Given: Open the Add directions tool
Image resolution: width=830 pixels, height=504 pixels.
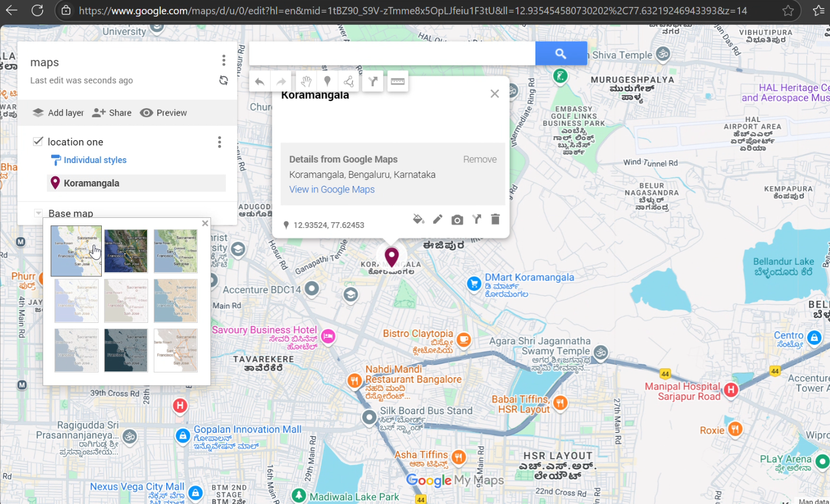Looking at the screenshot, I should 372,81.
